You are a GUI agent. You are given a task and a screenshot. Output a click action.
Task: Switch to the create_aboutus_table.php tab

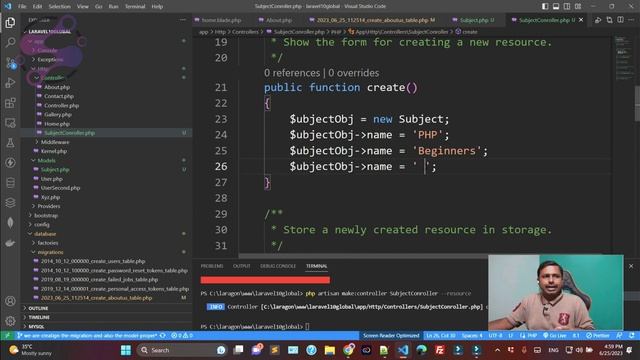(x=372, y=20)
